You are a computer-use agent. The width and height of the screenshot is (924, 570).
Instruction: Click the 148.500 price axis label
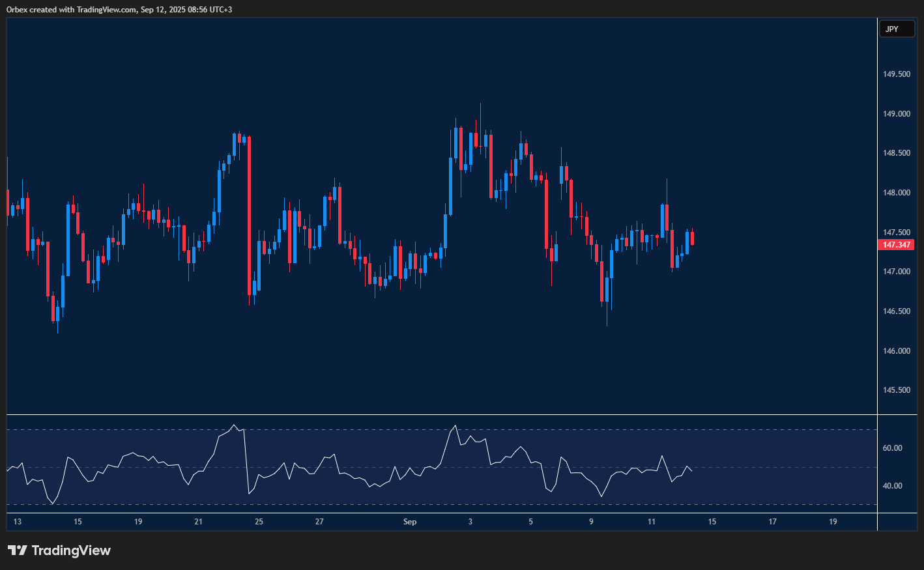(897, 153)
